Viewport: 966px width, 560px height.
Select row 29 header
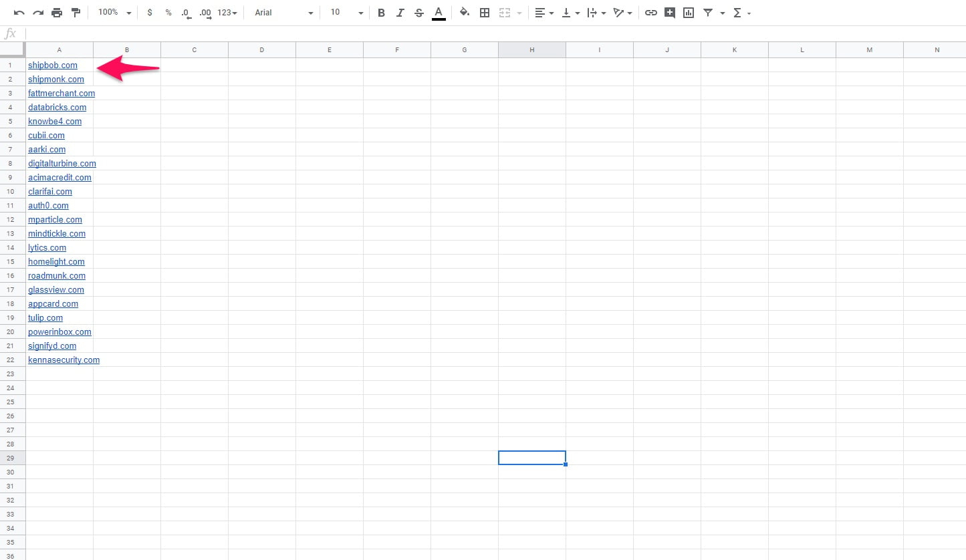tap(13, 458)
